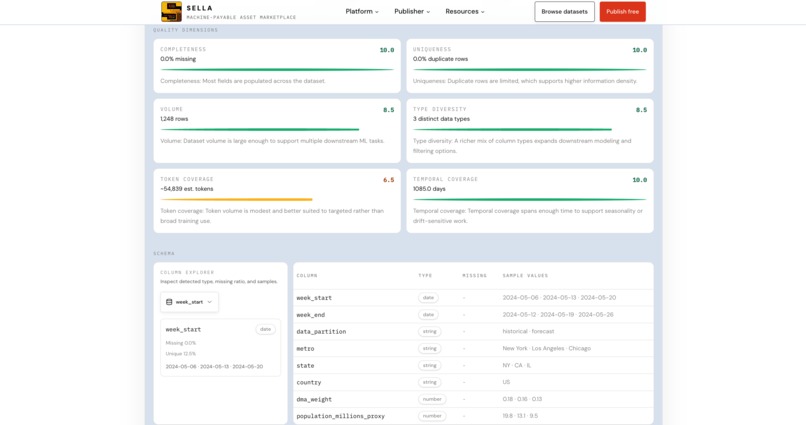Screen dimensions: 806x425
Task: Click the '3 distinct data types' text
Action: pos(441,119)
